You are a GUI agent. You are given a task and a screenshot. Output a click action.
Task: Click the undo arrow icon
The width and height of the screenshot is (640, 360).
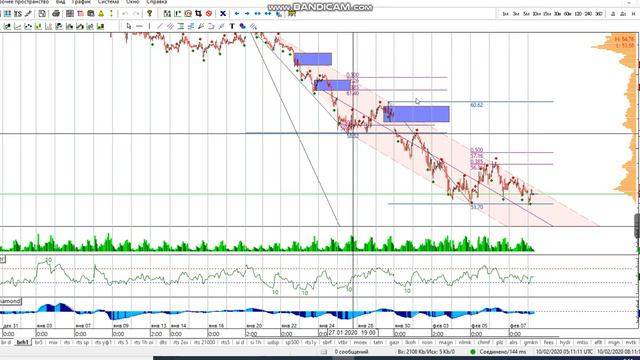(x=125, y=13)
